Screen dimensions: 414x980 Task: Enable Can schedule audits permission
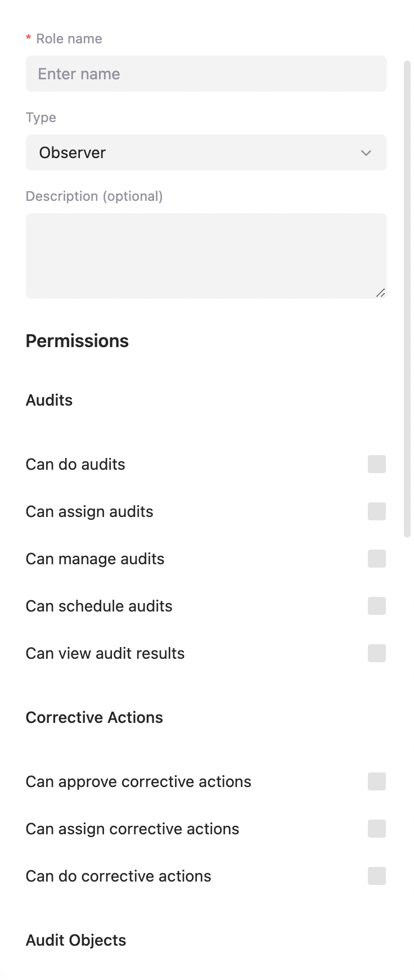377,606
